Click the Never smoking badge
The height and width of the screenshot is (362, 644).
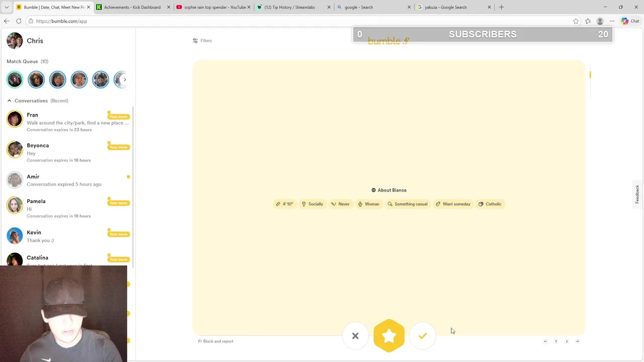coord(341,204)
